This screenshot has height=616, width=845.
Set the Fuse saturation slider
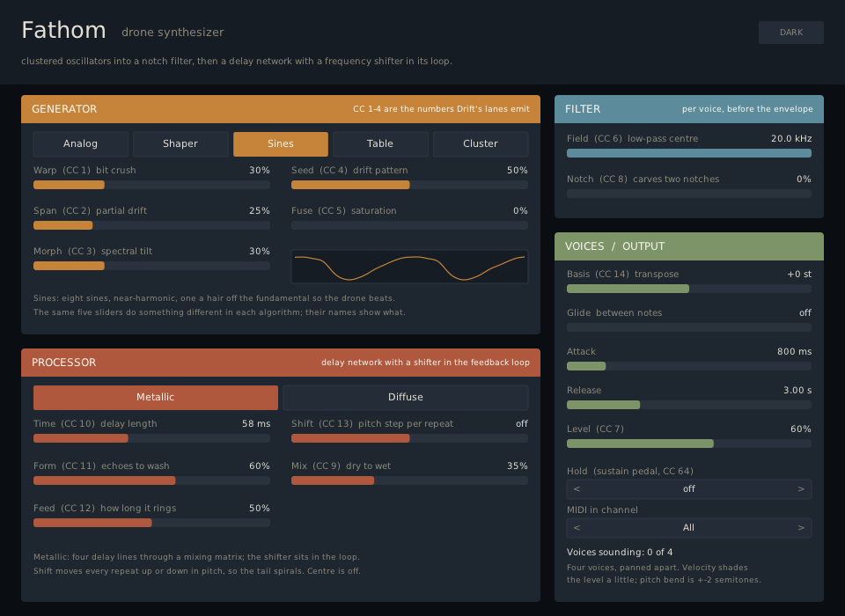[409, 225]
